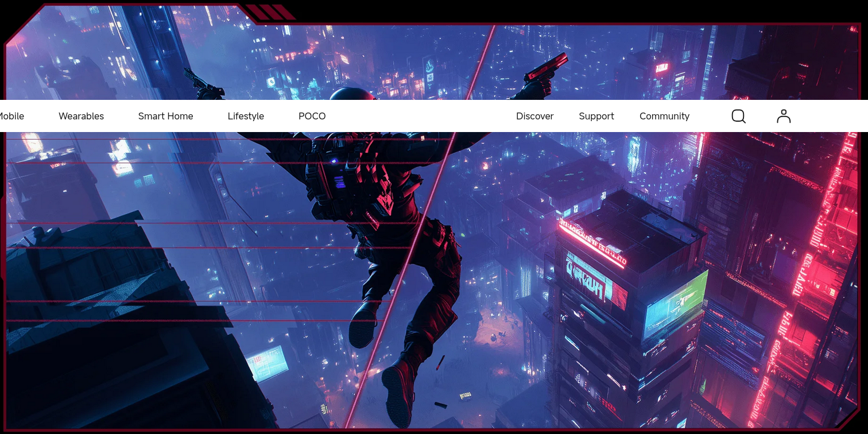Go to the Lifestyle category

[246, 117]
